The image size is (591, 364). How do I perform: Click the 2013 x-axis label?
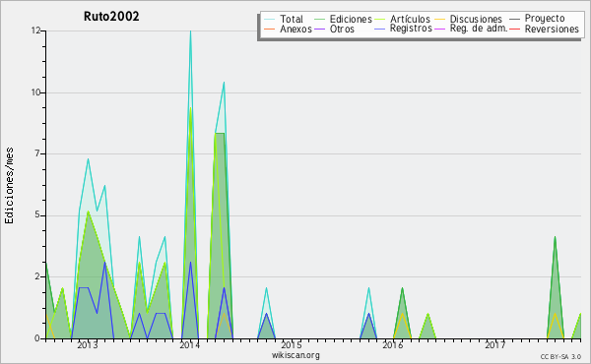coord(87,344)
